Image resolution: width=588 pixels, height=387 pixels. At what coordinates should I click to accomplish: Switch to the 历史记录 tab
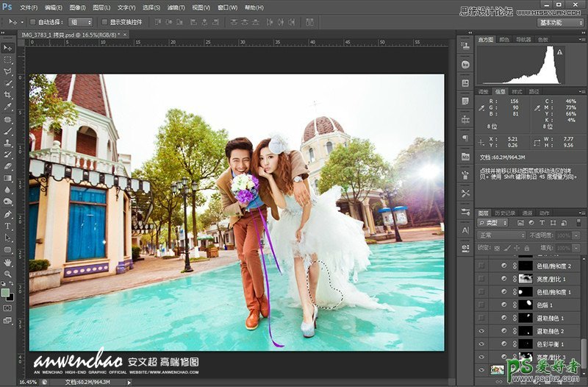click(x=506, y=213)
